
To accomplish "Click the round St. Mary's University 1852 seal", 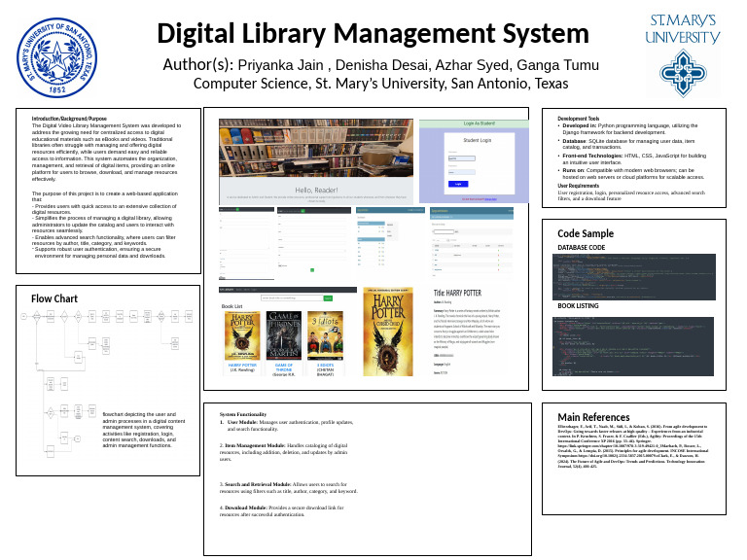I will click(x=56, y=57).
